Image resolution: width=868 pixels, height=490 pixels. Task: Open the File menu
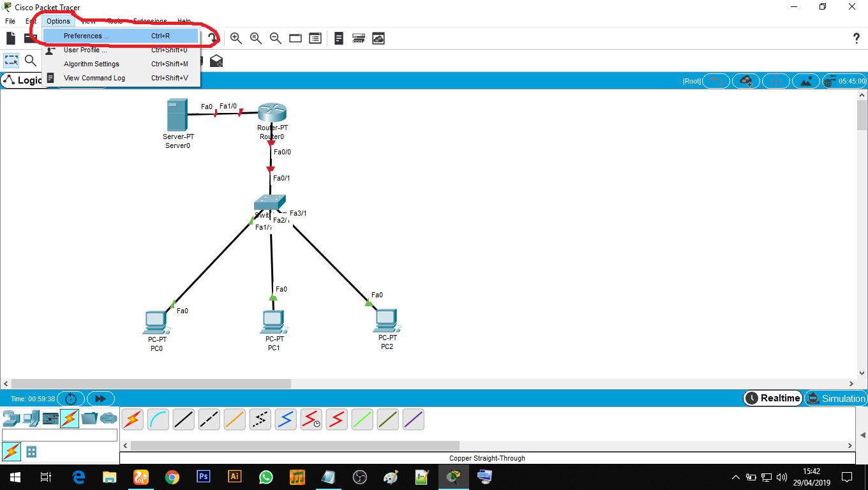click(10, 21)
